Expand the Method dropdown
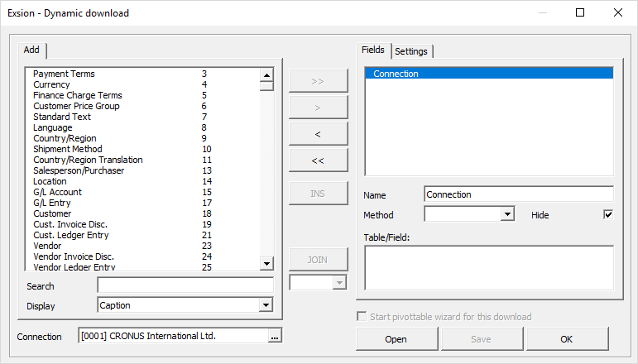This screenshot has width=638, height=364. coord(507,214)
